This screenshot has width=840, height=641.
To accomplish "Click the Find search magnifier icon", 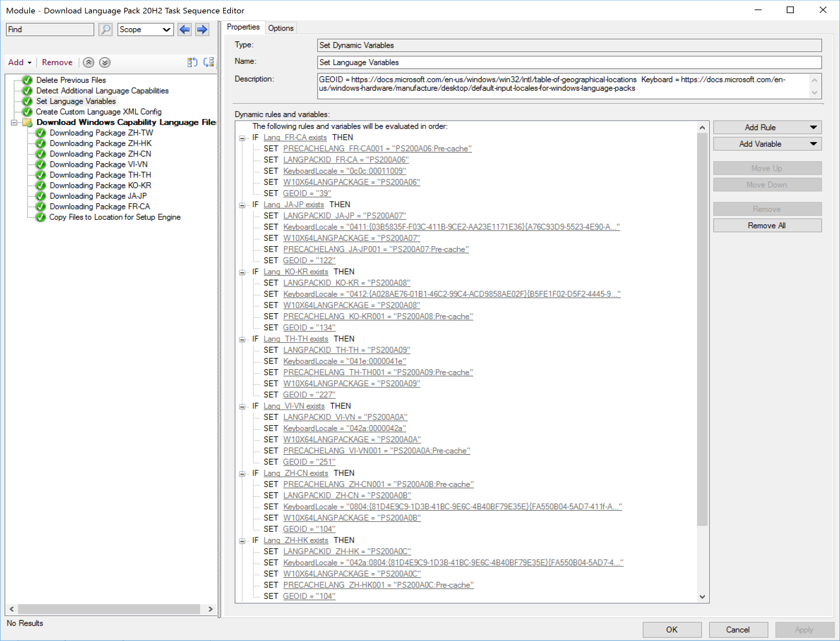I will 105,29.
